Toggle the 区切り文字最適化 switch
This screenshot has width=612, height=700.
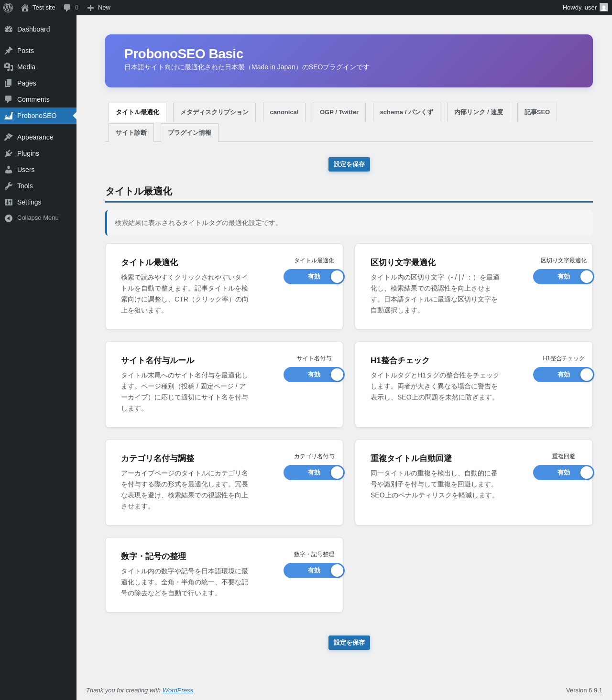click(564, 277)
